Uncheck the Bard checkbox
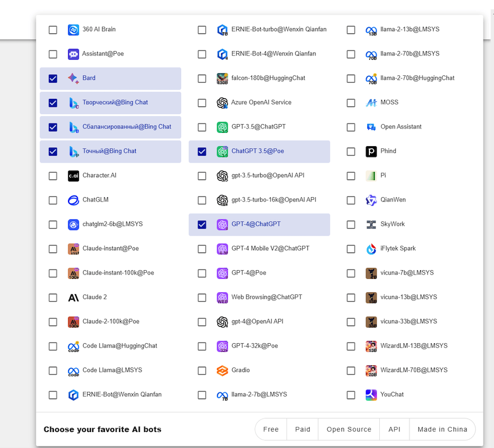Viewport: 494px width, 448px height. (x=53, y=79)
